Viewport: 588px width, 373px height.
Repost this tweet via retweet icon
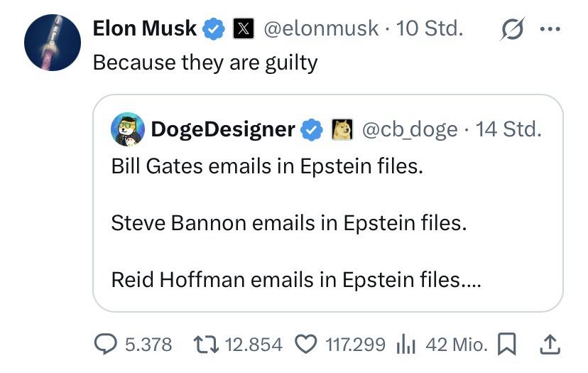click(207, 345)
